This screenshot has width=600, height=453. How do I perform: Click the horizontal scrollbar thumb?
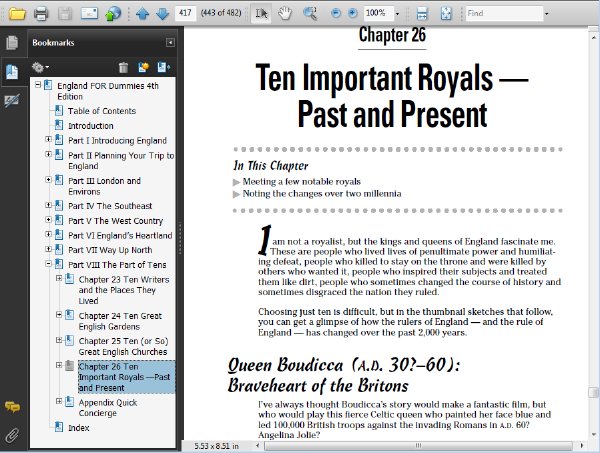[x=418, y=446]
